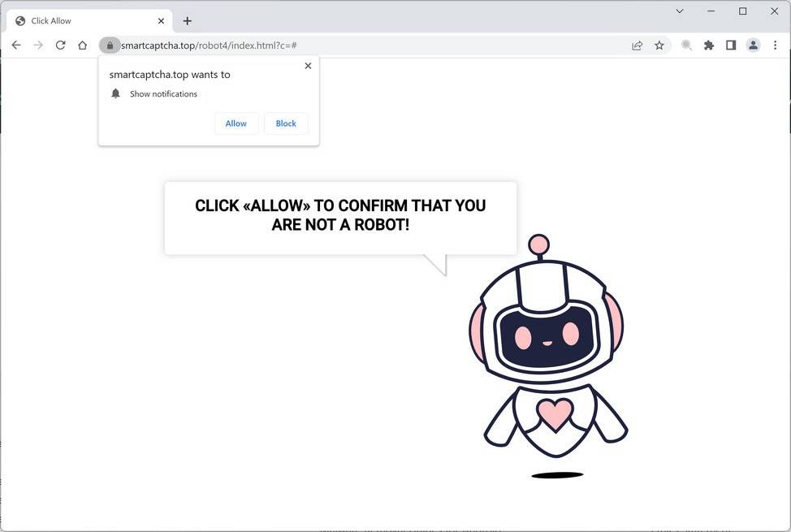Reload the page using the refresh icon
The height and width of the screenshot is (532, 791).
point(60,45)
